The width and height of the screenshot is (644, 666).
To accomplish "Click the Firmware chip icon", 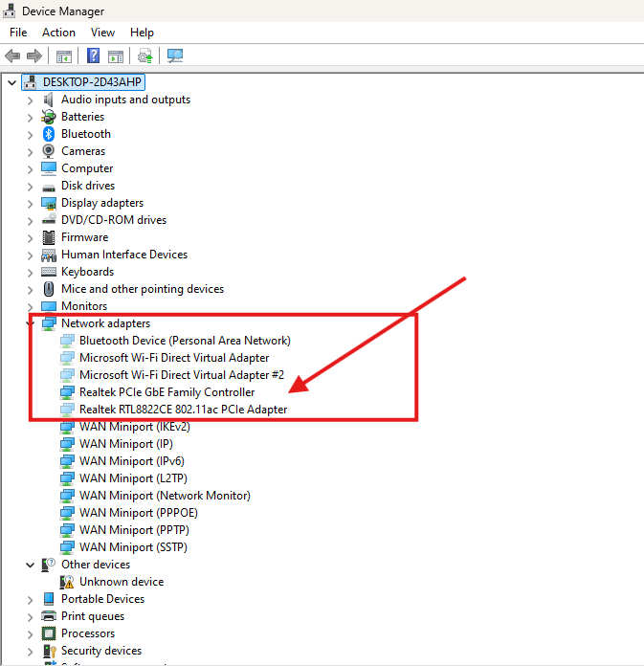I will 49,237.
